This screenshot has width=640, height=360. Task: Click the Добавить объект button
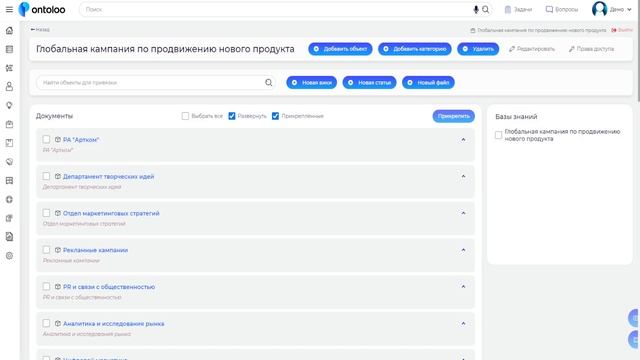coord(340,49)
